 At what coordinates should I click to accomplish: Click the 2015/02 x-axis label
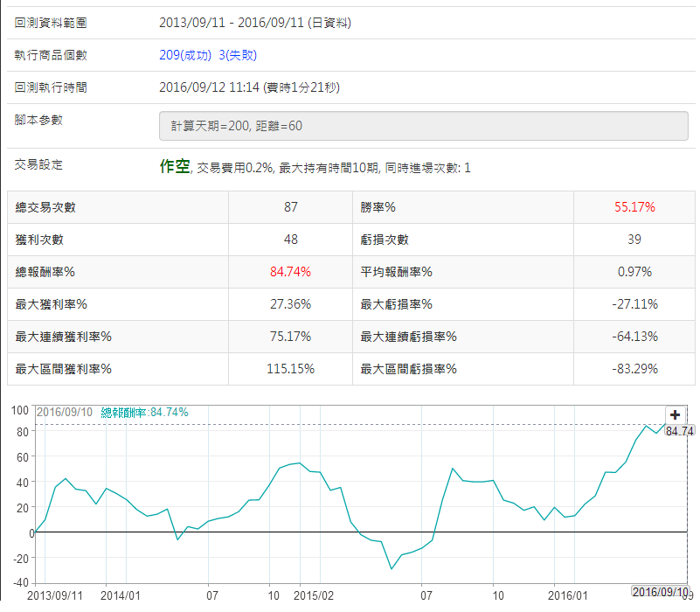tap(312, 595)
